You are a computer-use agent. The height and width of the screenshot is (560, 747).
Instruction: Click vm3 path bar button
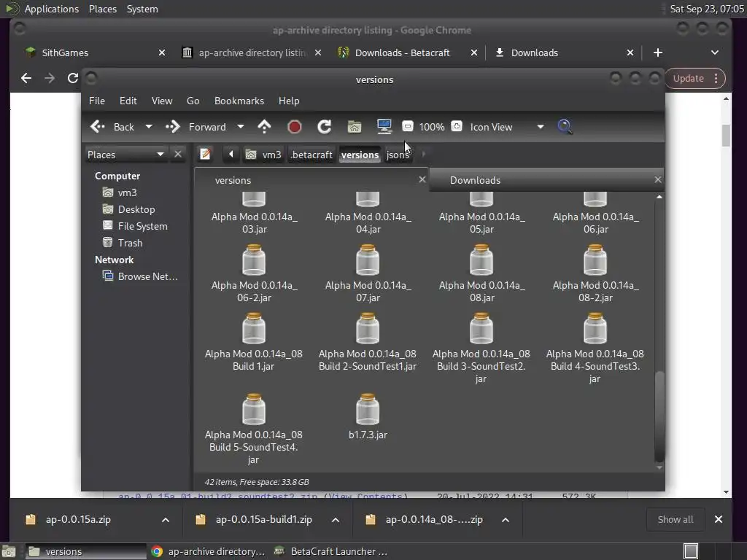pos(264,155)
